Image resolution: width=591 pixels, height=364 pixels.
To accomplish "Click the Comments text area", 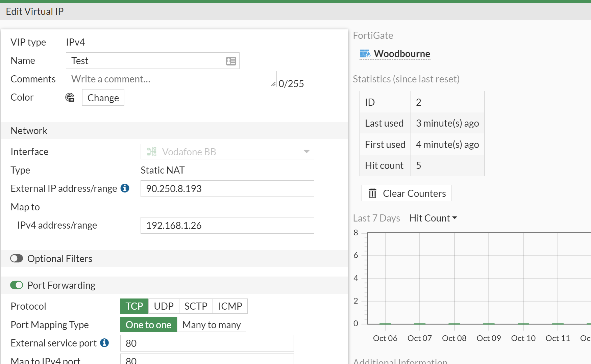I will click(x=171, y=79).
